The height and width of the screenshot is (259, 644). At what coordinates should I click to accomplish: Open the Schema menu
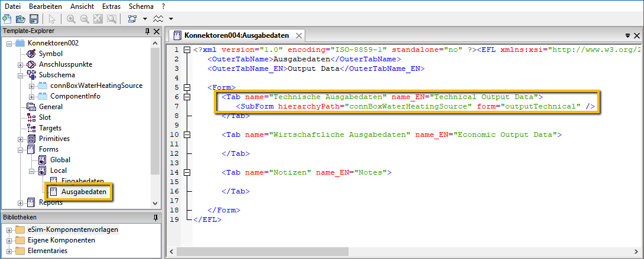(141, 6)
